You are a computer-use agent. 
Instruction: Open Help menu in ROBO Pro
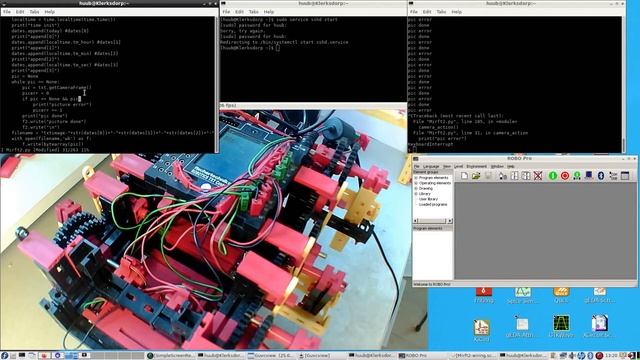[x=511, y=167]
